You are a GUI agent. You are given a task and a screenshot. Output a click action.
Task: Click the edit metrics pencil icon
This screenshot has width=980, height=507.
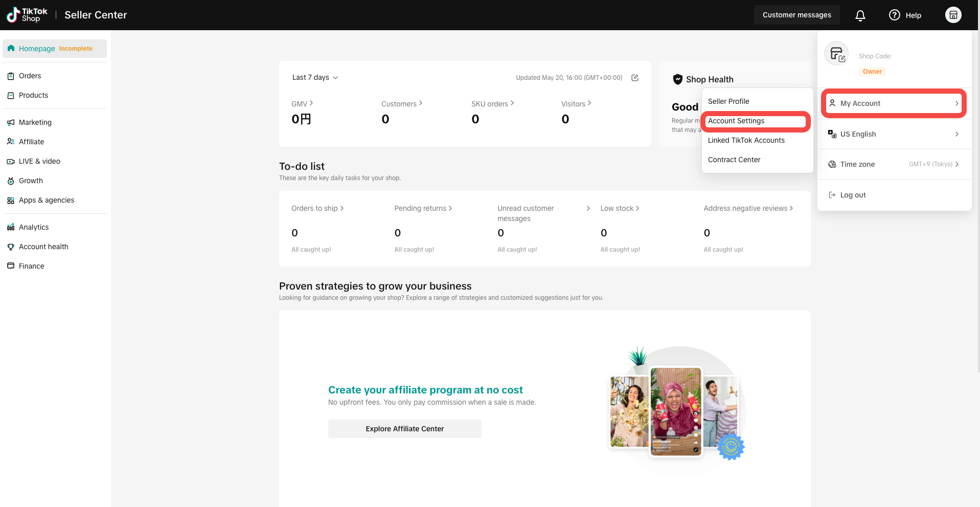pyautogui.click(x=635, y=78)
